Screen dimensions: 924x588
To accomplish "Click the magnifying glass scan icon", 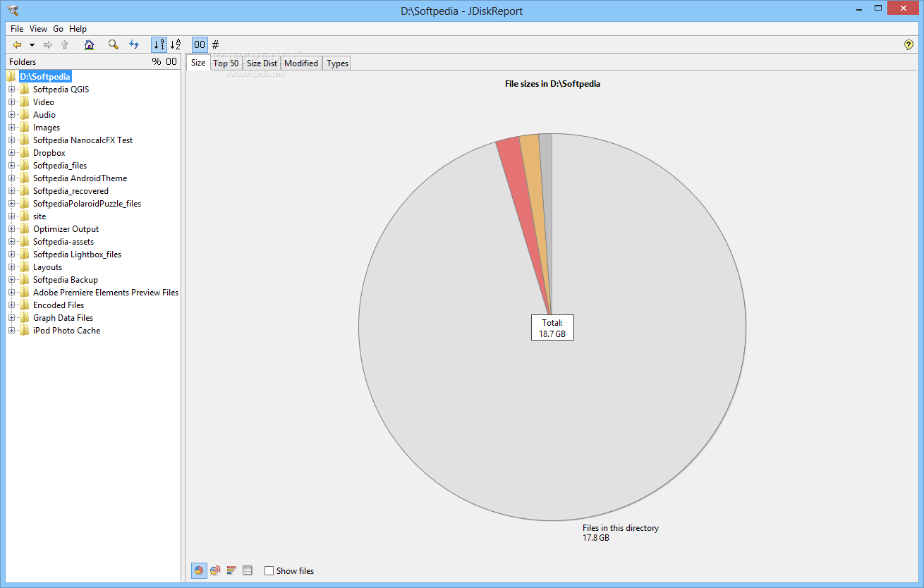I will [x=113, y=44].
